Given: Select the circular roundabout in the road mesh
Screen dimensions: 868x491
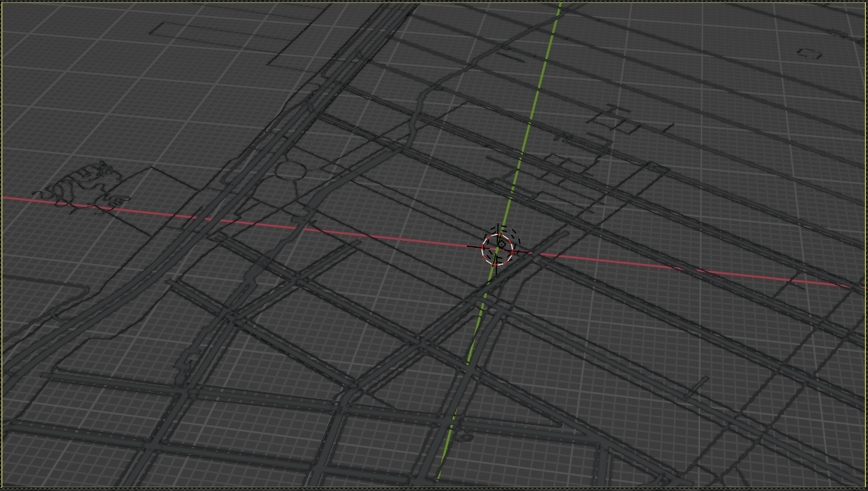Looking at the screenshot, I should point(291,170).
